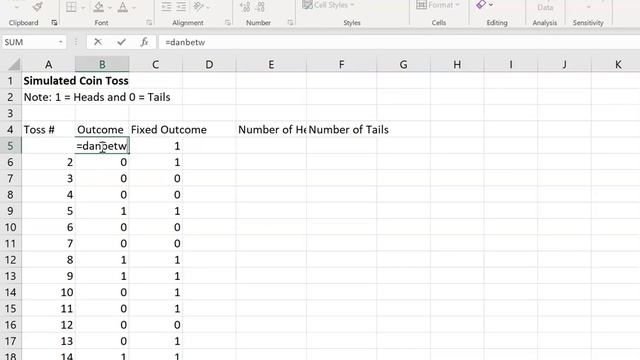Select Toss # cell containing 2
Viewport: 640px width, 360px height.
(48, 162)
